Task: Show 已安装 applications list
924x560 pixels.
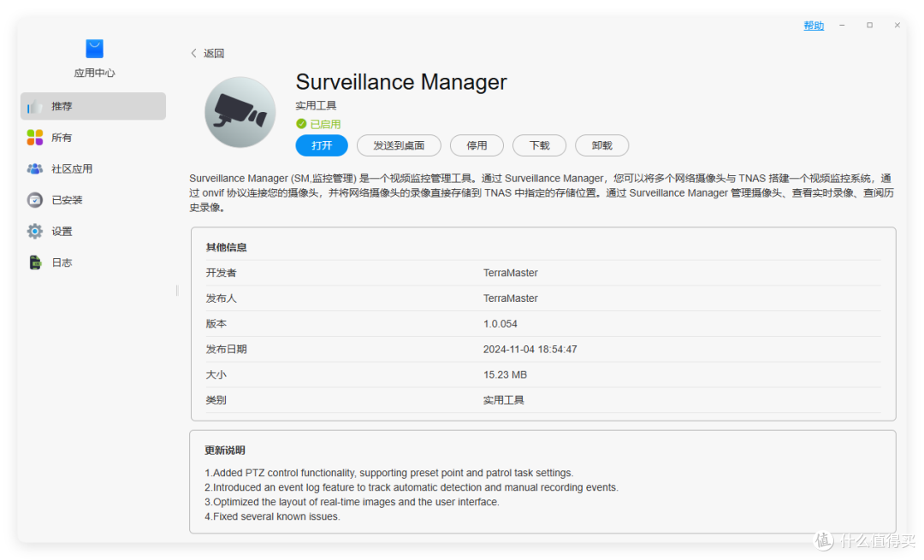Action: pyautogui.click(x=93, y=200)
